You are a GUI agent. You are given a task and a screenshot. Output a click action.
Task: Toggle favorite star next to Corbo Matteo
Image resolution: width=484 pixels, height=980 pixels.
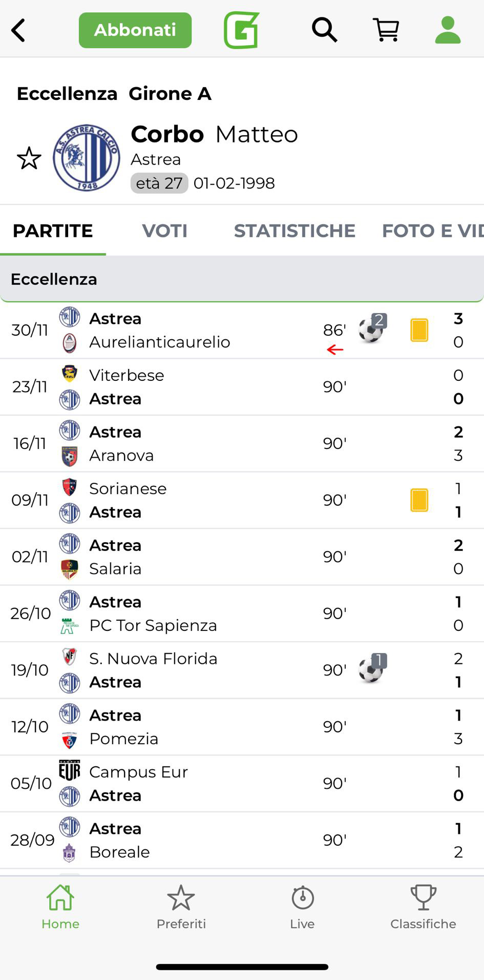coord(29,158)
